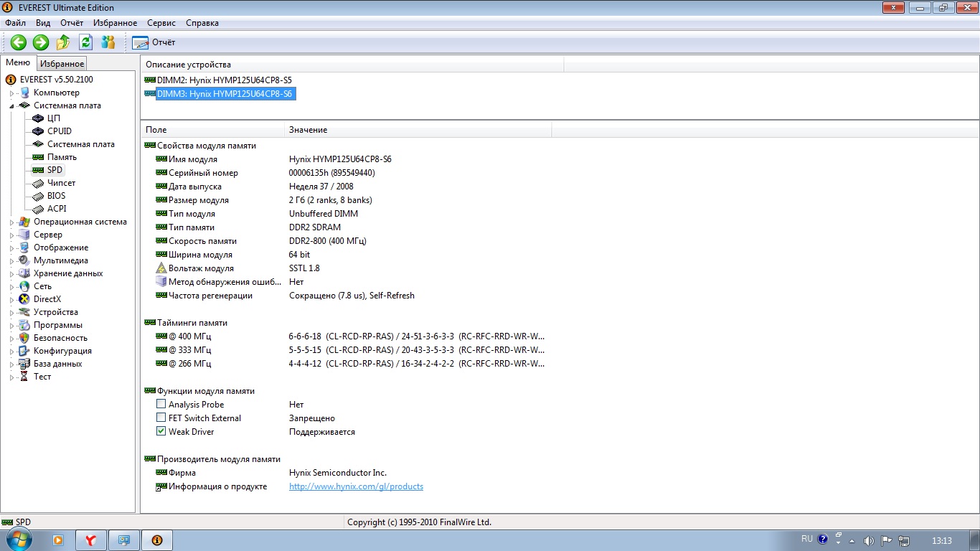Open the Отчёт menu in menu bar
Image resolution: width=980 pixels, height=551 pixels.
(72, 23)
